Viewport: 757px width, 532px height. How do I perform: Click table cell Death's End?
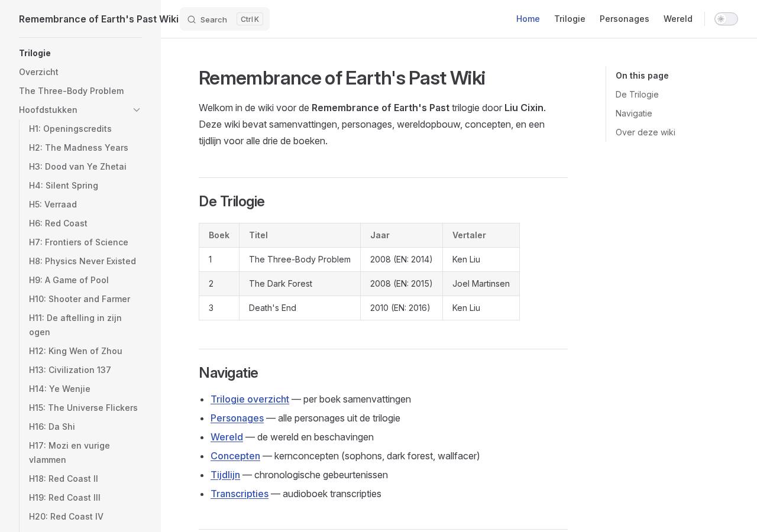click(300, 308)
